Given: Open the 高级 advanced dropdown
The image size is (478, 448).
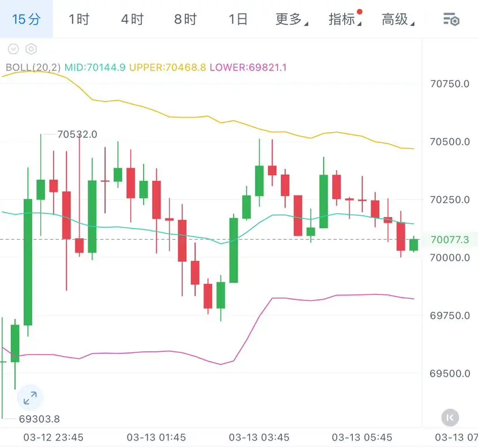Looking at the screenshot, I should (398, 19).
